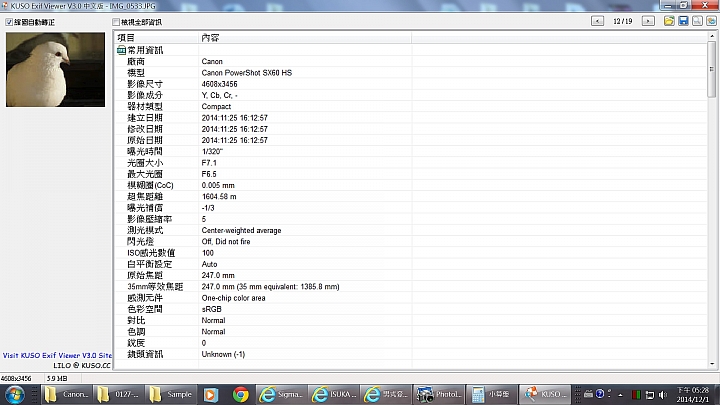720x405 pixels.
Task: Click the rightmost globe icon in the toolbar
Action: coord(711,21)
